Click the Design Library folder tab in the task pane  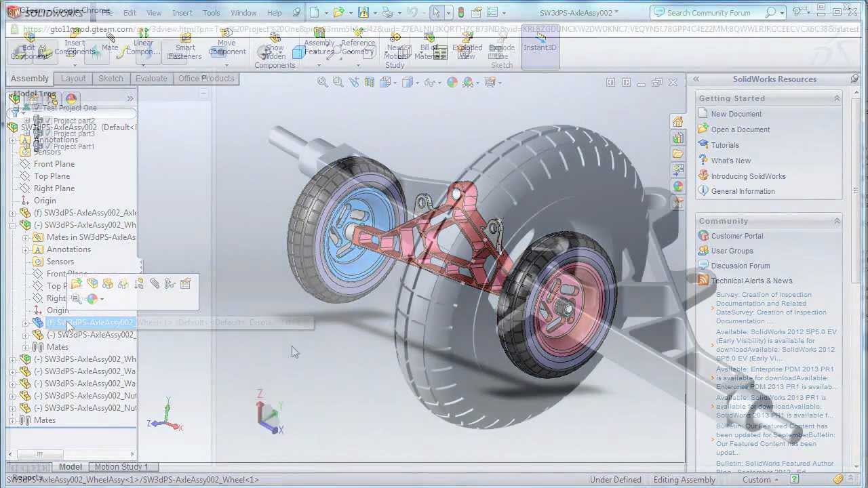[677, 154]
